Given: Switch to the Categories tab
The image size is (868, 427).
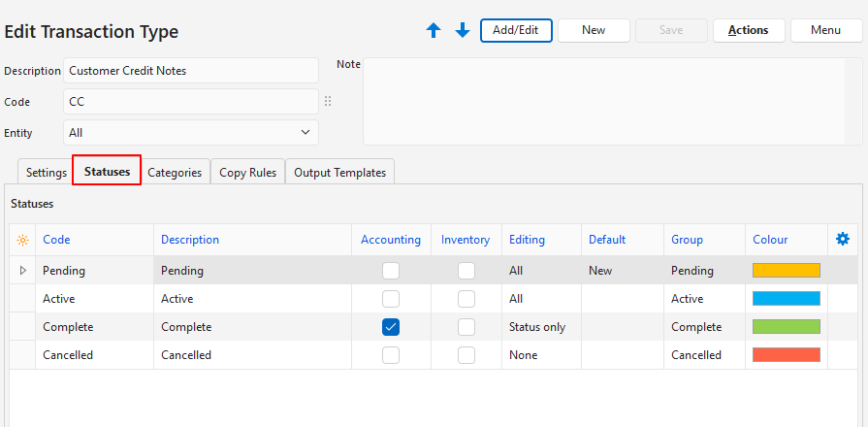Looking at the screenshot, I should point(175,172).
